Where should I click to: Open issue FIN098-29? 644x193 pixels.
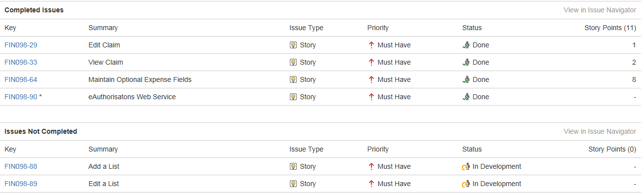pyautogui.click(x=21, y=45)
